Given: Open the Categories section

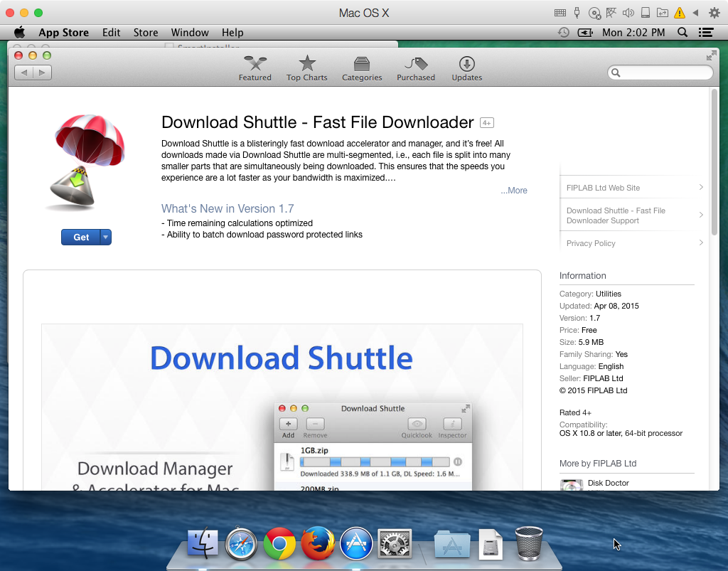Looking at the screenshot, I should pos(362,68).
